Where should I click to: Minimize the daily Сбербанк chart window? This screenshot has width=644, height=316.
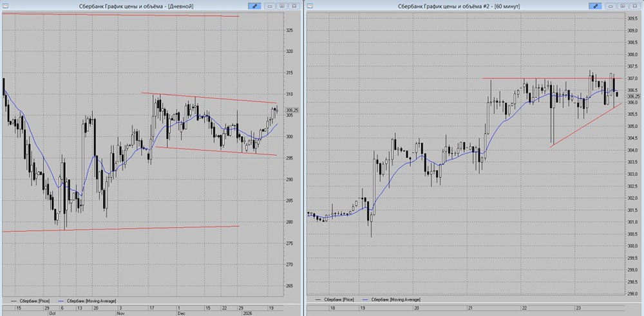tap(270, 6)
